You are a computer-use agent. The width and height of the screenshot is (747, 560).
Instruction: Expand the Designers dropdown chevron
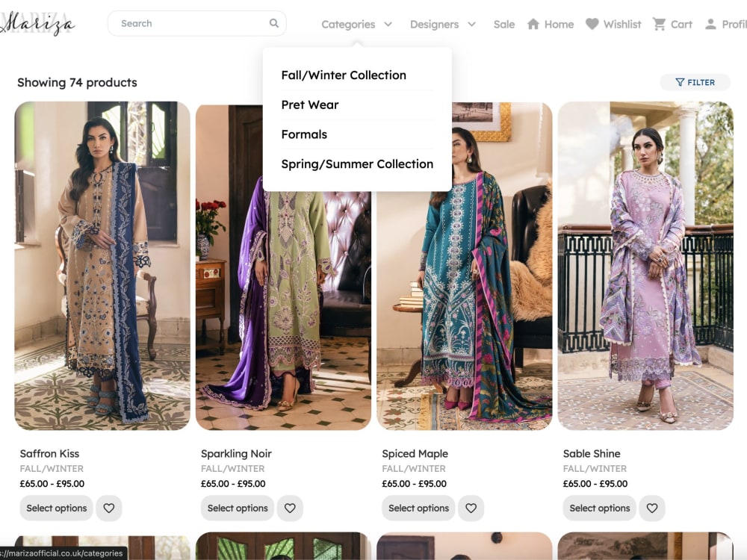pyautogui.click(x=471, y=25)
